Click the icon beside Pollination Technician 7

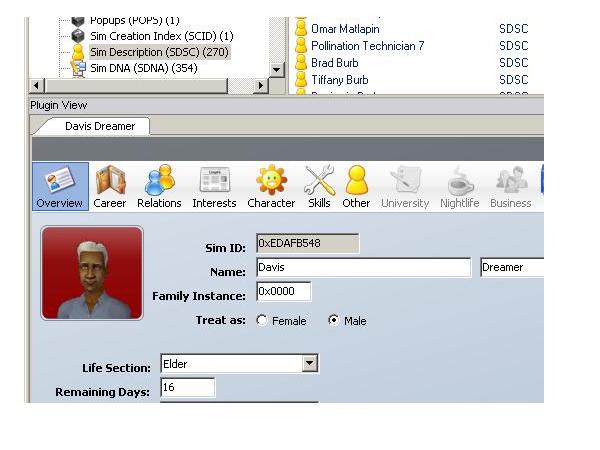pyautogui.click(x=301, y=46)
